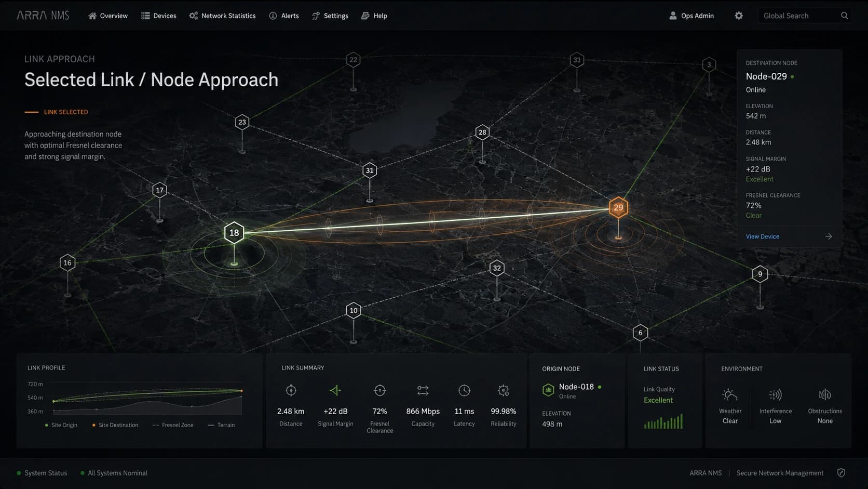
Task: Open the Overview menu
Action: point(107,16)
